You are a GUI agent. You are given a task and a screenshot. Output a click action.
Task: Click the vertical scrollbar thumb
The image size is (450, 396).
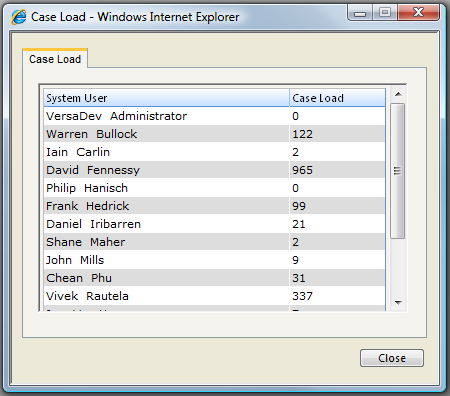[x=397, y=171]
